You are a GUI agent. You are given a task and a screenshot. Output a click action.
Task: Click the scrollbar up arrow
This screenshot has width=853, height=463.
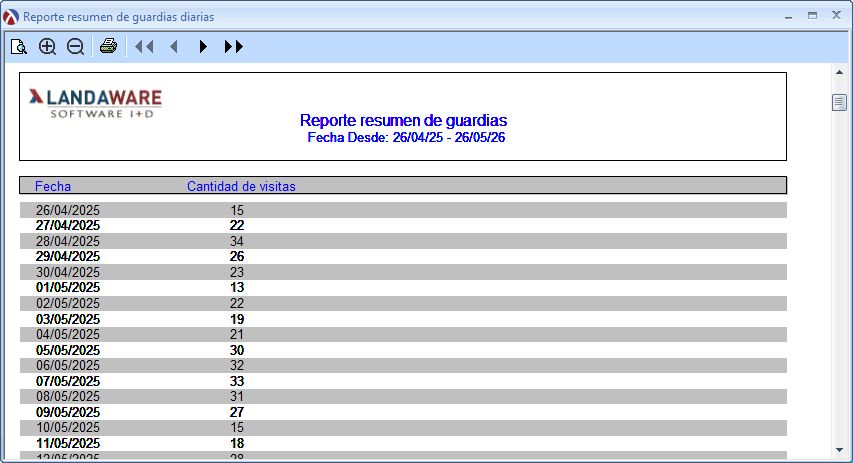coord(839,72)
